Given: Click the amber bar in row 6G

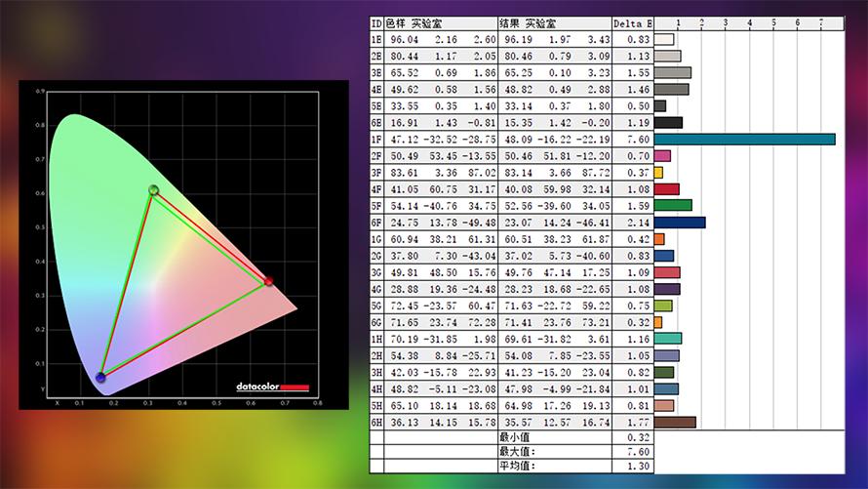Looking at the screenshot, I should tap(658, 322).
